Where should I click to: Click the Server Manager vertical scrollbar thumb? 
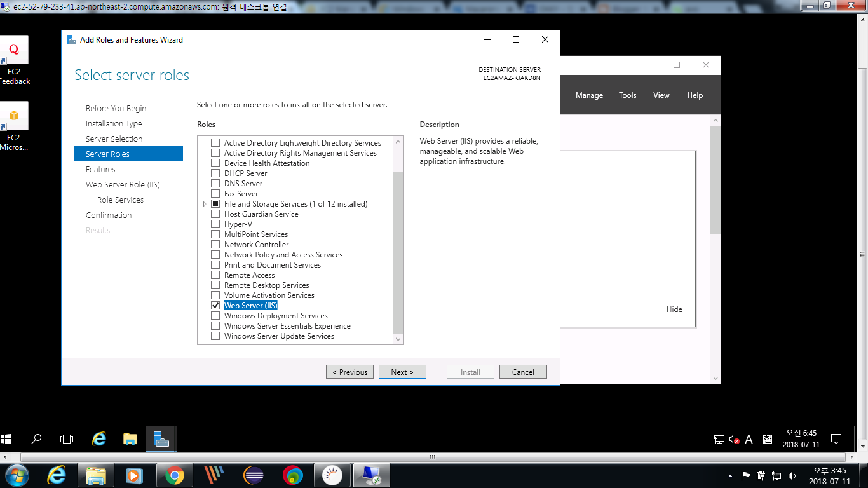[715, 180]
